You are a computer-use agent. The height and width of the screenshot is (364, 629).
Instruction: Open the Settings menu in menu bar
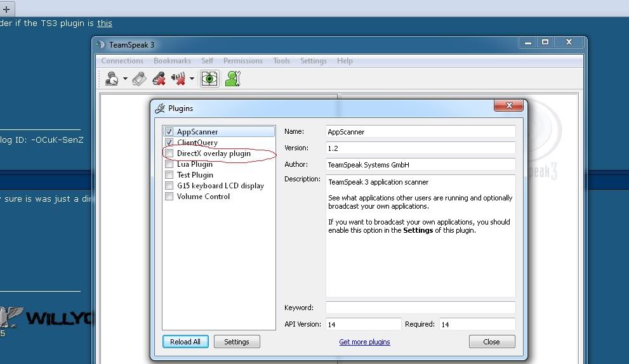[x=314, y=61]
